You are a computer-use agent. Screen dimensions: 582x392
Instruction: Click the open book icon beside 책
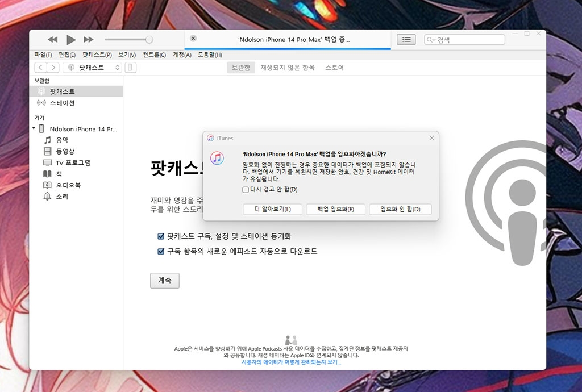tap(48, 174)
